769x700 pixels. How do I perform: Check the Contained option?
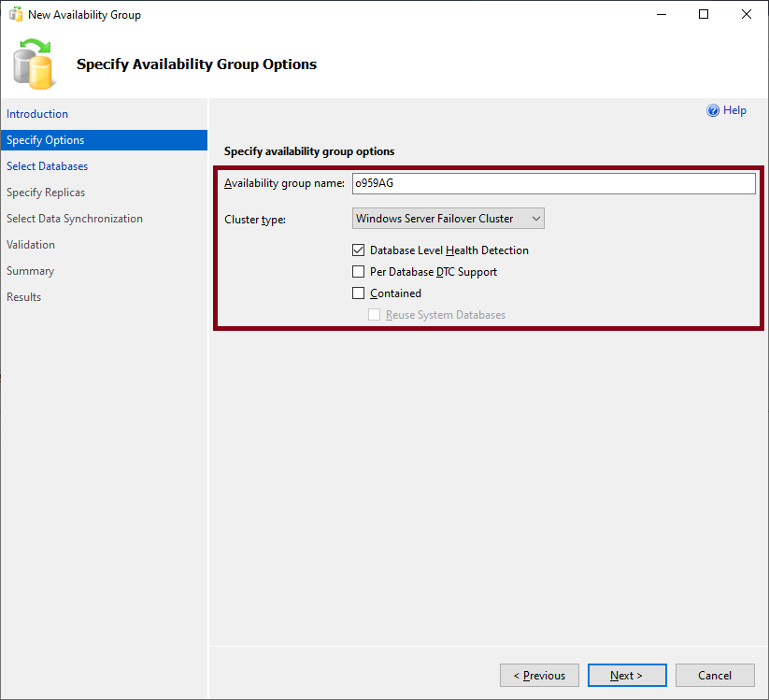click(x=359, y=293)
